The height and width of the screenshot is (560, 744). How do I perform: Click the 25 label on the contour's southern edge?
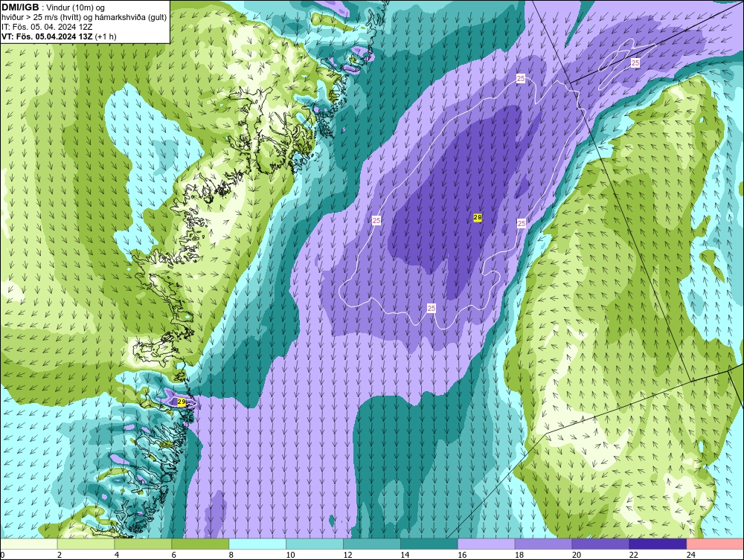[x=432, y=308]
